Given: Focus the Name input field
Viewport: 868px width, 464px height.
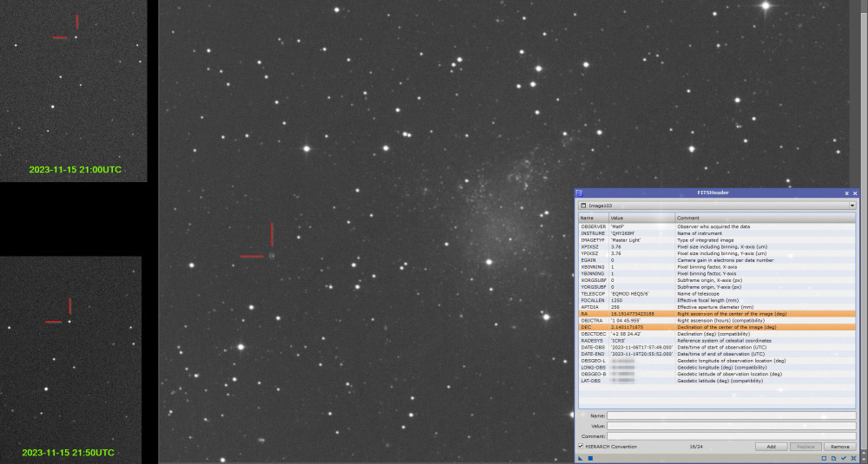Looking at the screenshot, I should click(731, 416).
